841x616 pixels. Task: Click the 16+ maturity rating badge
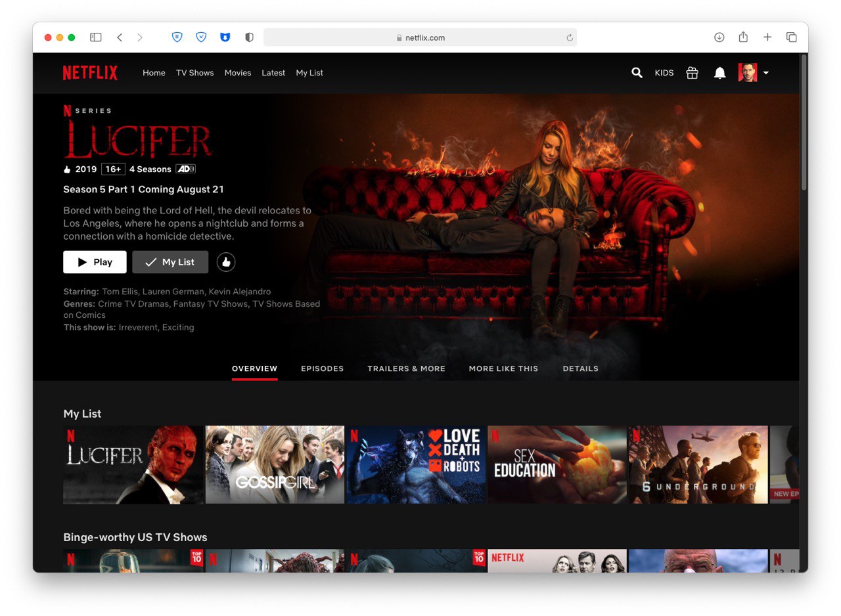click(113, 169)
